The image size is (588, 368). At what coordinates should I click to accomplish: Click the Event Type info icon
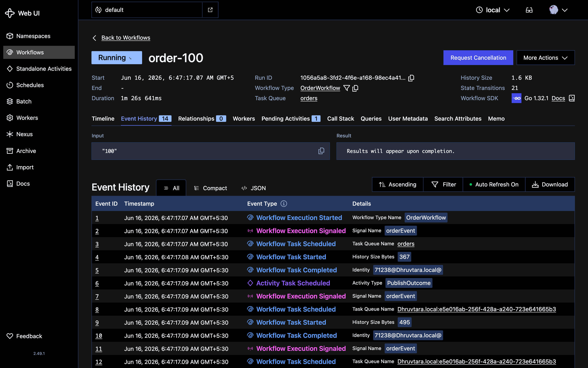pos(284,204)
